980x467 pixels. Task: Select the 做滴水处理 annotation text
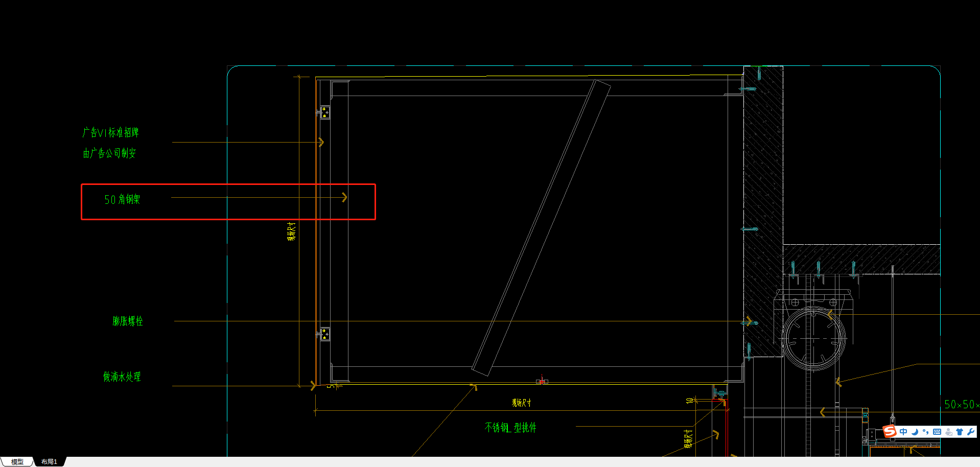122,377
